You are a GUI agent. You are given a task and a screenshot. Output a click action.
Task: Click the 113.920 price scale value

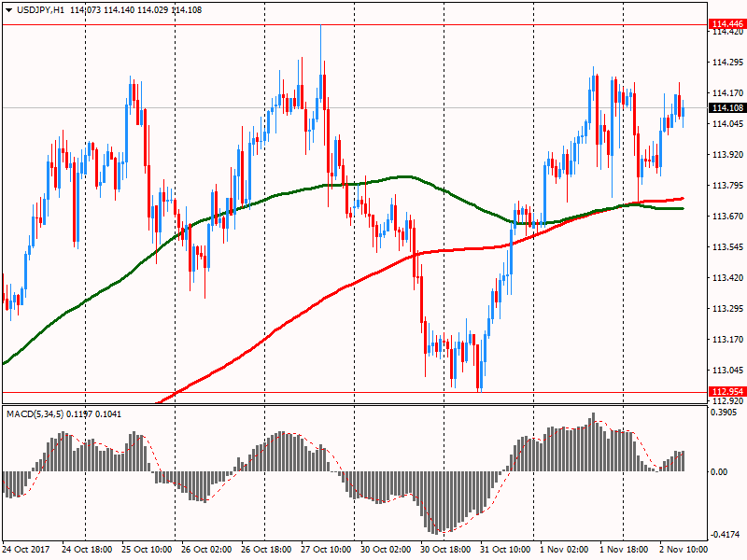pos(727,155)
